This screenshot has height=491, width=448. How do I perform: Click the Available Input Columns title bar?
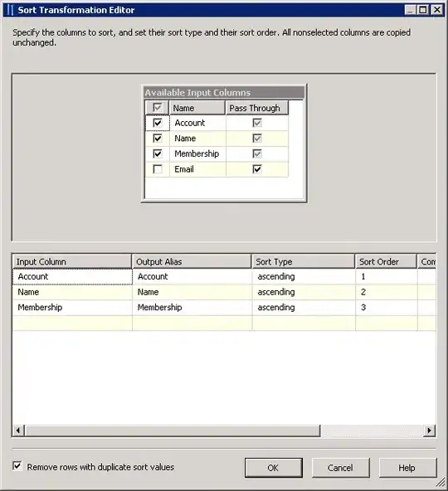click(224, 92)
